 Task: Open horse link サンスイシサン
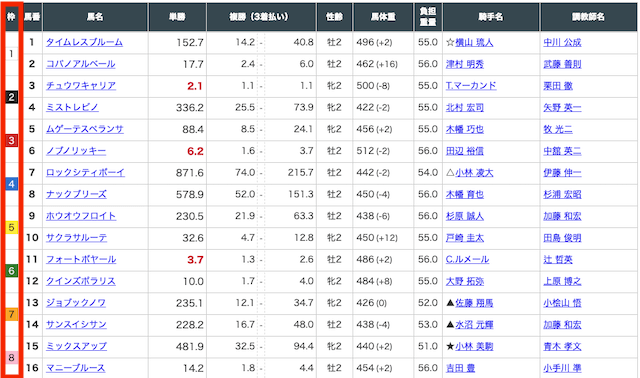point(76,325)
